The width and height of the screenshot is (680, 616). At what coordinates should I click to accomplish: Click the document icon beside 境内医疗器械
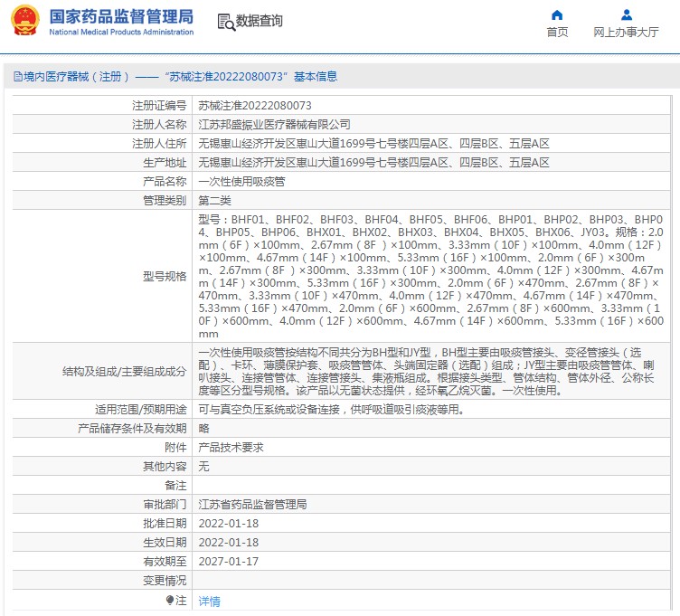(x=18, y=77)
